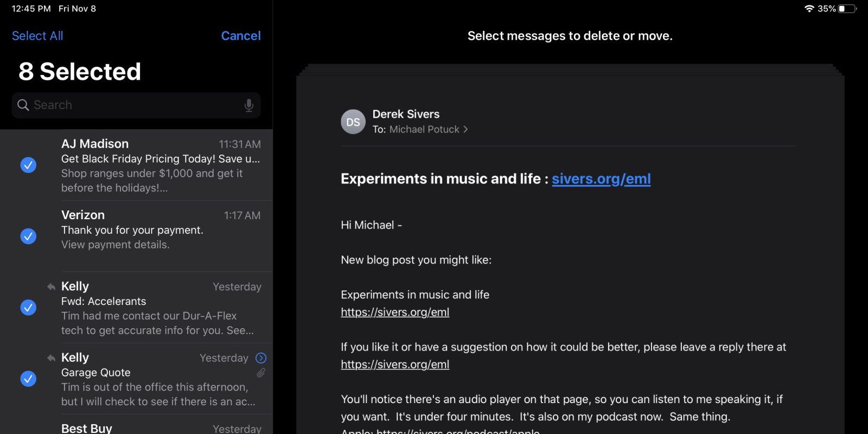868x434 pixels.
Task: Uncheck Kelly's Fwd: Accelerants email
Action: [28, 308]
